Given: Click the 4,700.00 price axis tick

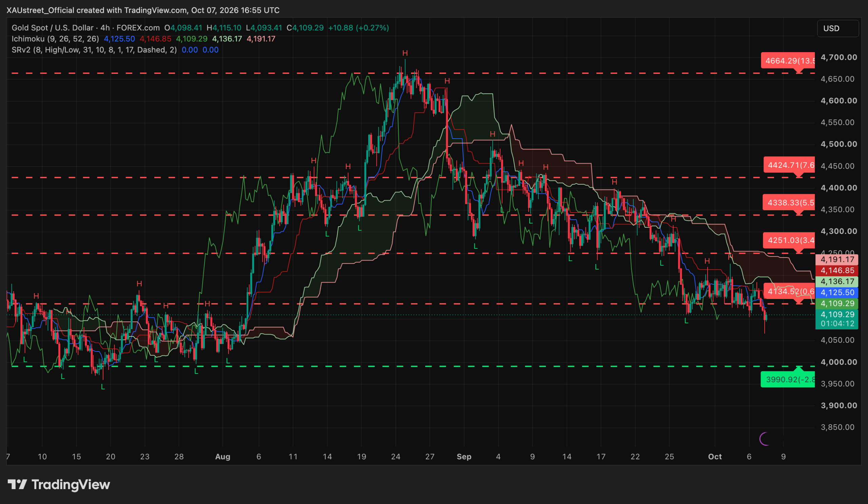Looking at the screenshot, I should 839,57.
